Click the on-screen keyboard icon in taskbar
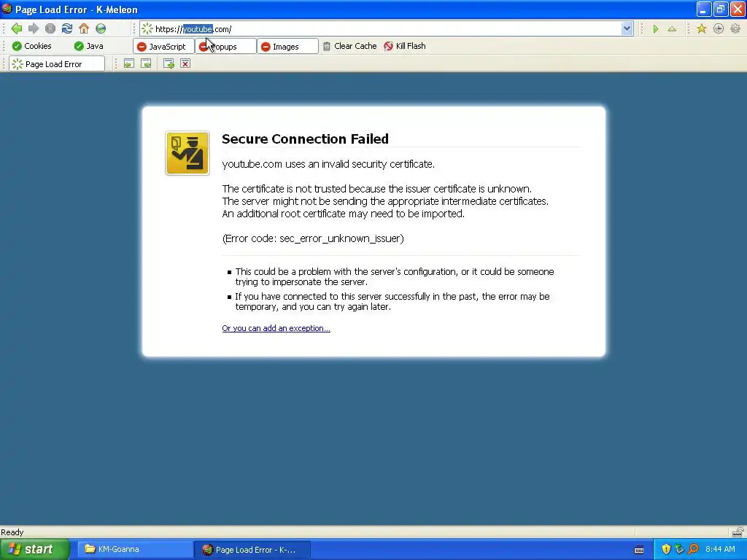Viewport: 747px width, 560px height. (639, 550)
